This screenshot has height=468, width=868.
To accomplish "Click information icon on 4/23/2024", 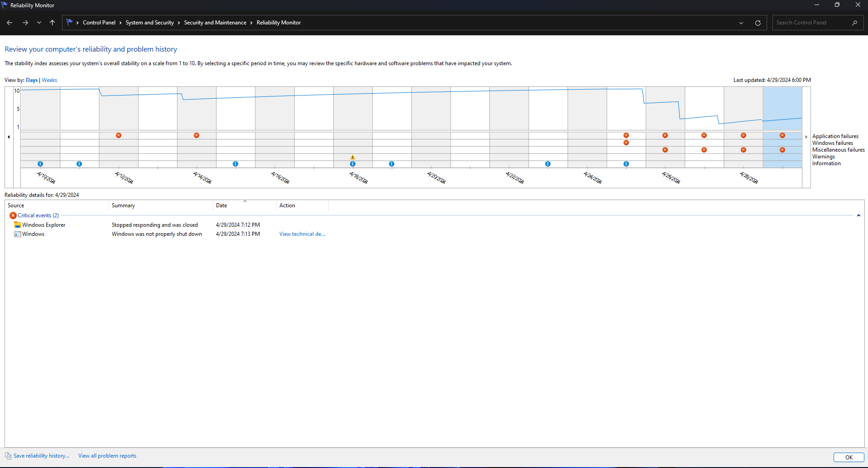I will point(548,164).
